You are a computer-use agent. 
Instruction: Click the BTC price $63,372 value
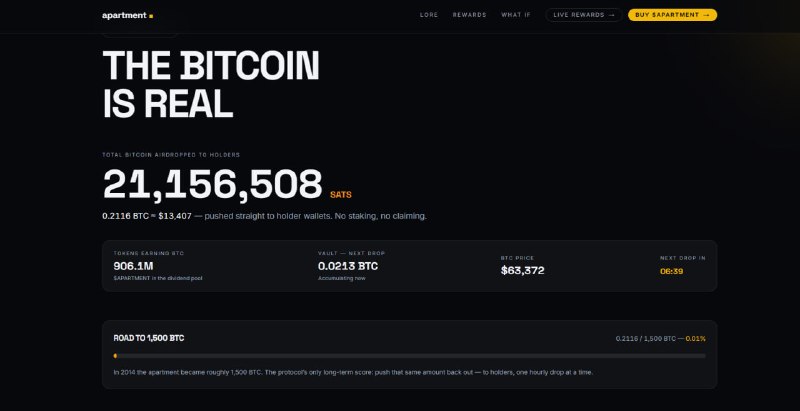pyautogui.click(x=522, y=270)
